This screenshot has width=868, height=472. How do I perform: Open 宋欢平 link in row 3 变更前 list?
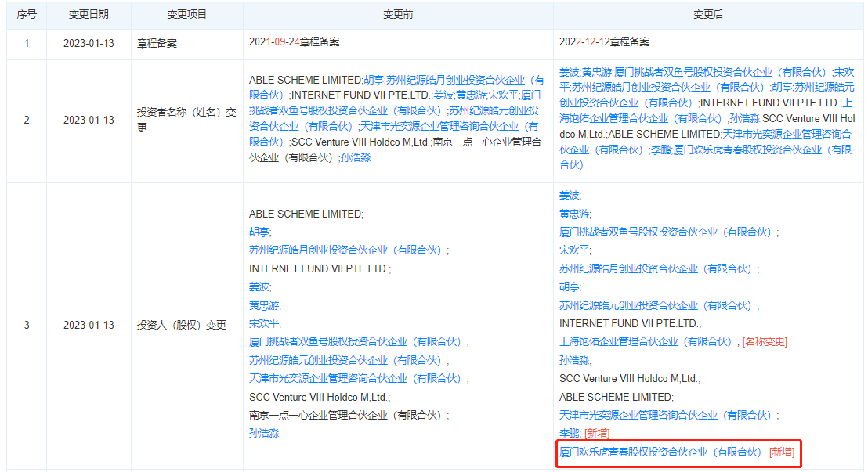(263, 323)
